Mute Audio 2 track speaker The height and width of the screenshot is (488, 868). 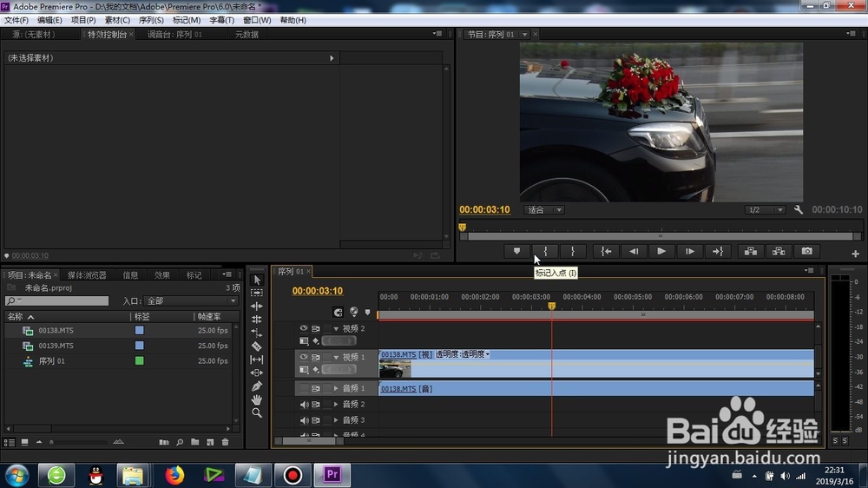point(304,405)
